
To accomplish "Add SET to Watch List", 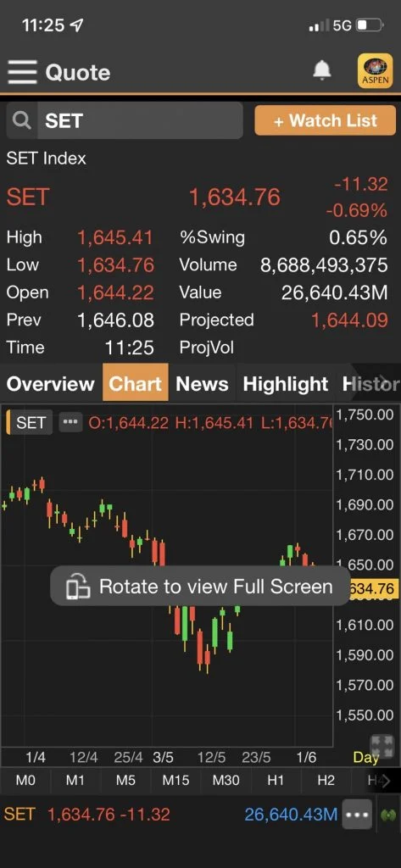I will pos(326,120).
